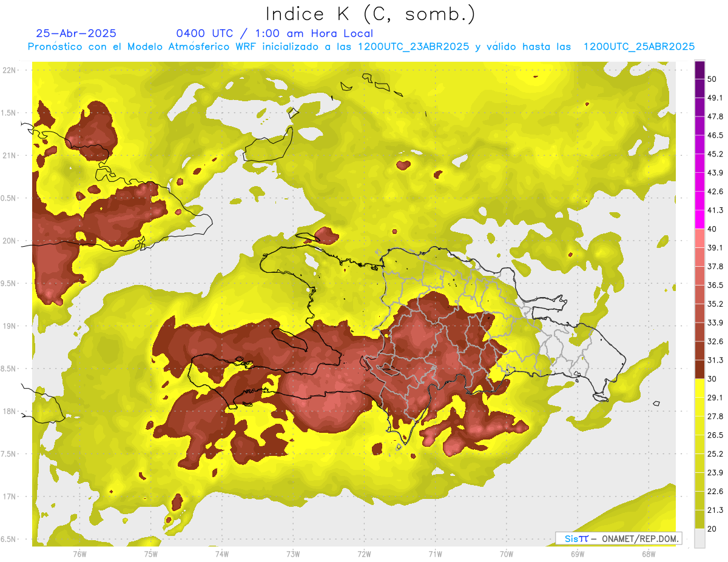Screen dimensions: 728x562
Task: Click the magenta color bar segment above 40
Action: click(699, 219)
